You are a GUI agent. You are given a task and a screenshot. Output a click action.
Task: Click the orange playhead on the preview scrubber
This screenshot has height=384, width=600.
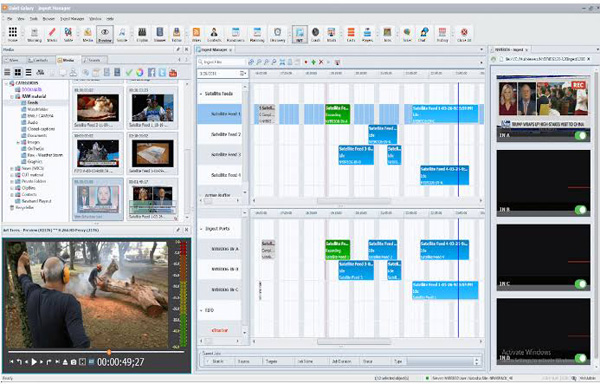coord(109,352)
